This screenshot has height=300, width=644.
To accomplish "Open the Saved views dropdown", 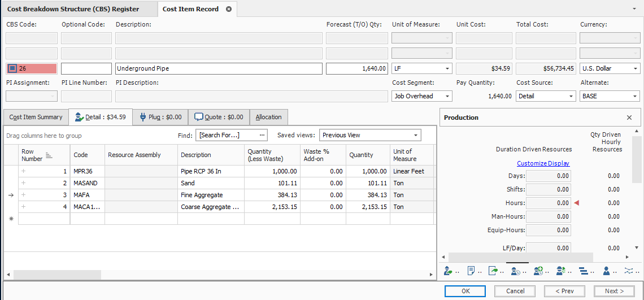I will [x=416, y=136].
